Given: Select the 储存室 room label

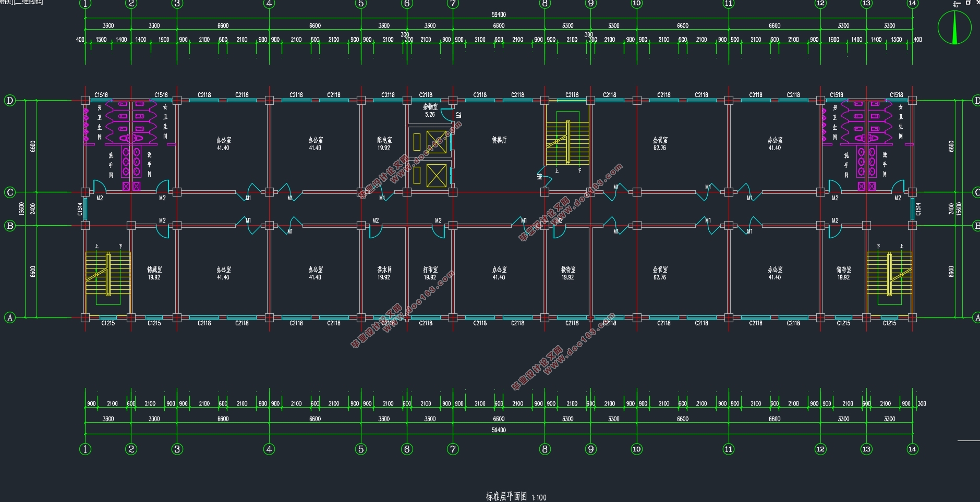Looking at the screenshot, I should point(843,270).
